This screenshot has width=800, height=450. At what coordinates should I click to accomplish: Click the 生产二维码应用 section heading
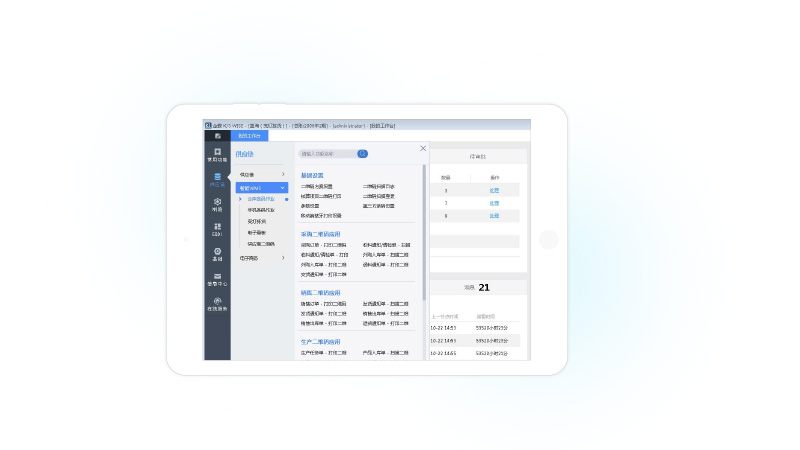coord(320,342)
